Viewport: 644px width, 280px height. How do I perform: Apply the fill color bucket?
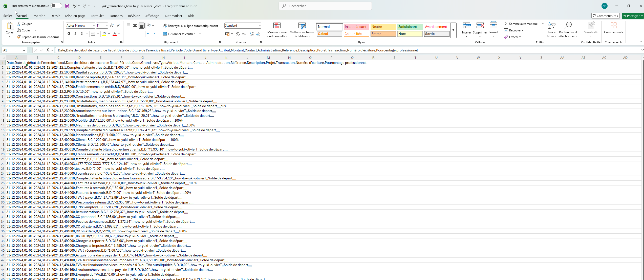click(104, 34)
